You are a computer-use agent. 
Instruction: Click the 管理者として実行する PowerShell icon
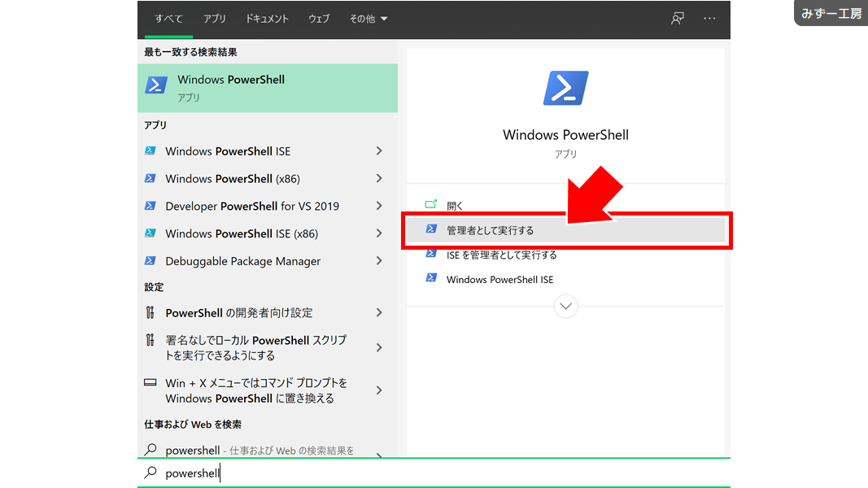point(431,229)
